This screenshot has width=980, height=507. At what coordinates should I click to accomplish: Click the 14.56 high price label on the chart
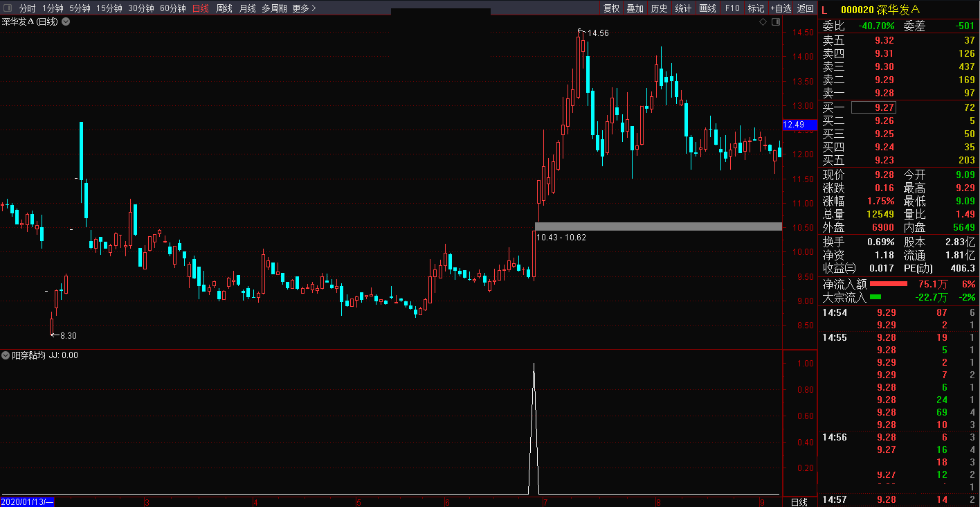tap(598, 33)
